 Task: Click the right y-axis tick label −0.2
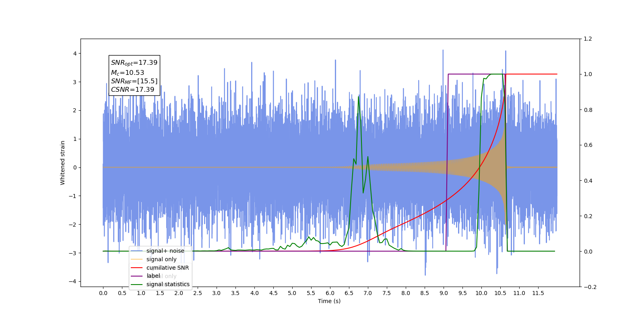tap(590, 287)
